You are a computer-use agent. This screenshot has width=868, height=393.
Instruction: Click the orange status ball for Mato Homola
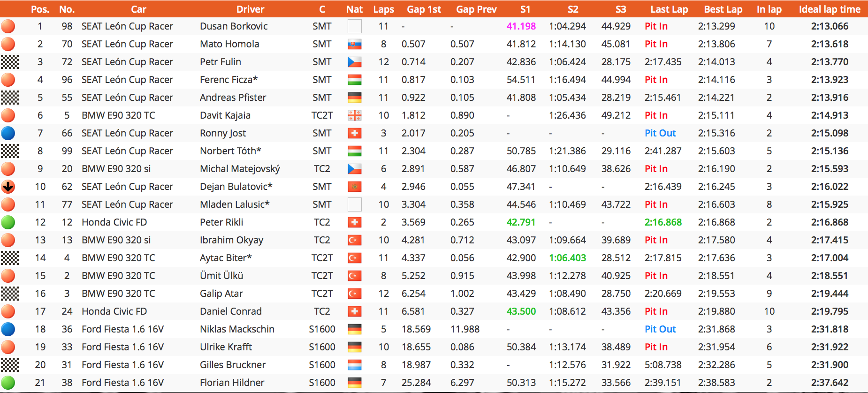(x=8, y=44)
